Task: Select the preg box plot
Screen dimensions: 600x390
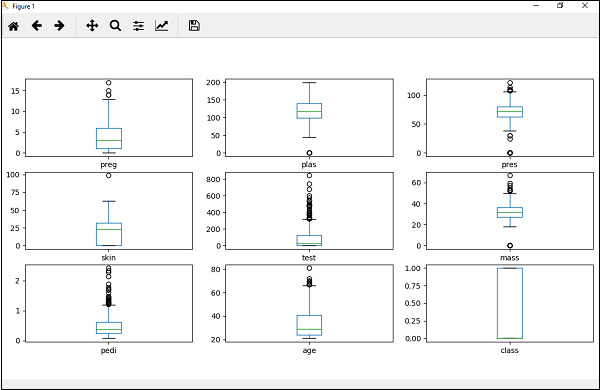Action: coord(109,117)
